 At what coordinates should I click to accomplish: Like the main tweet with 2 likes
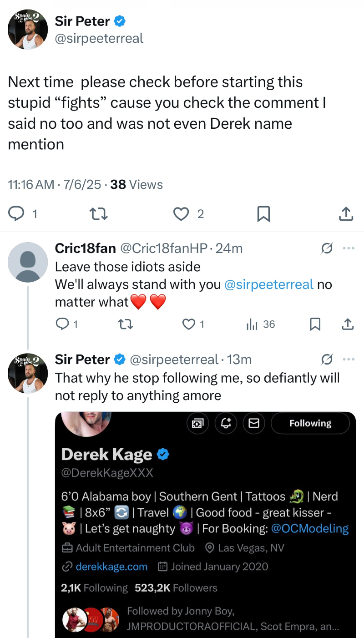[x=182, y=213]
